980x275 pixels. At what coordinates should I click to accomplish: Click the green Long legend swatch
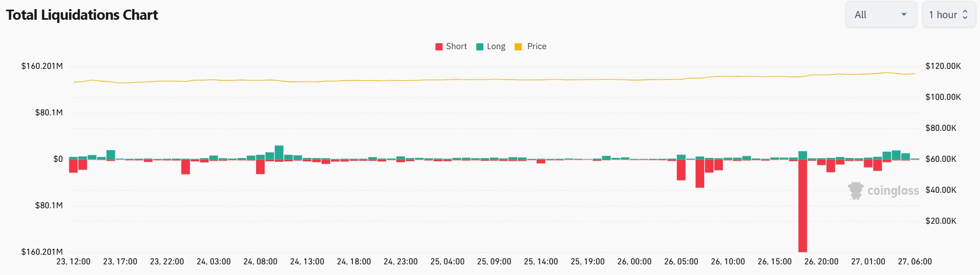point(480,46)
